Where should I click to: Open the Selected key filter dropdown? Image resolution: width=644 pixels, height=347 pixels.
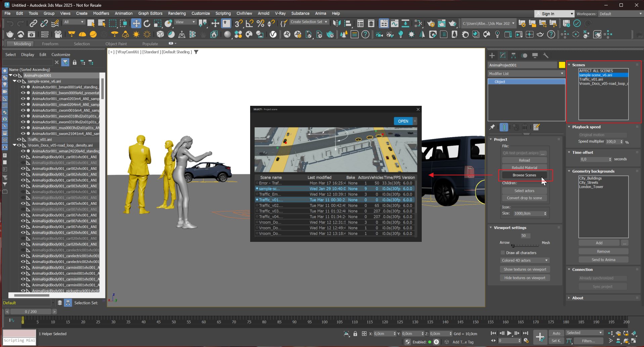[584, 333]
